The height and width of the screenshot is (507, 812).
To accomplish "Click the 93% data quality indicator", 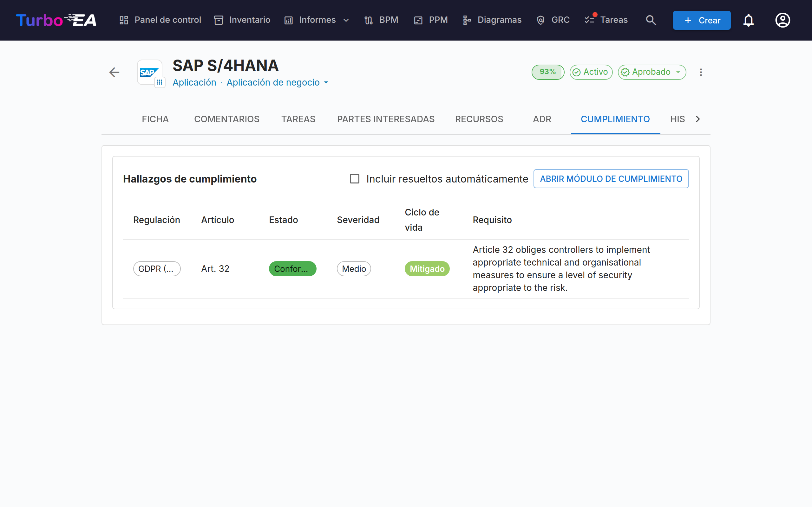I will (x=548, y=72).
